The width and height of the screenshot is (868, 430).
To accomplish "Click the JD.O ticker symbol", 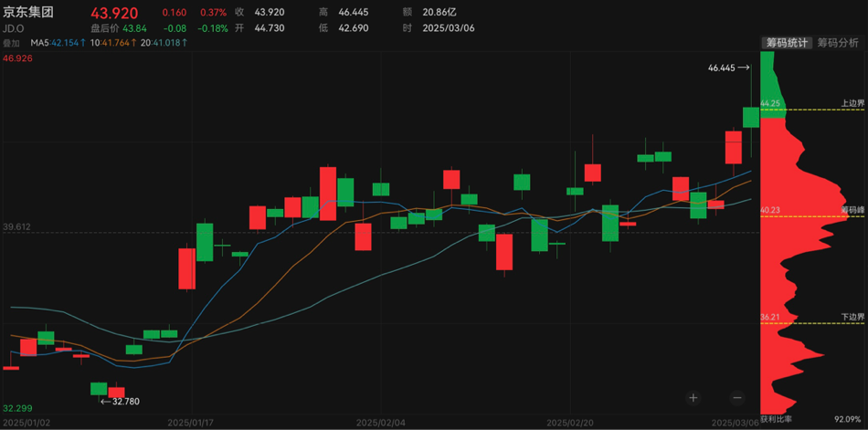I will click(14, 28).
